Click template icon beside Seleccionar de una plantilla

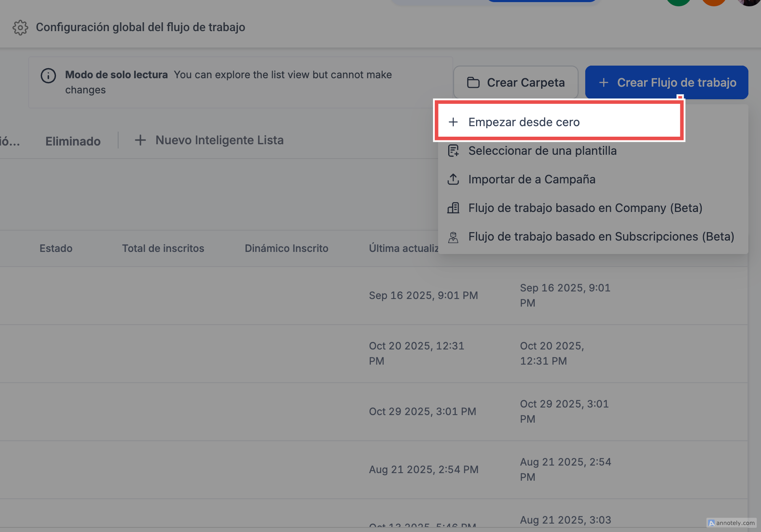pyautogui.click(x=453, y=151)
